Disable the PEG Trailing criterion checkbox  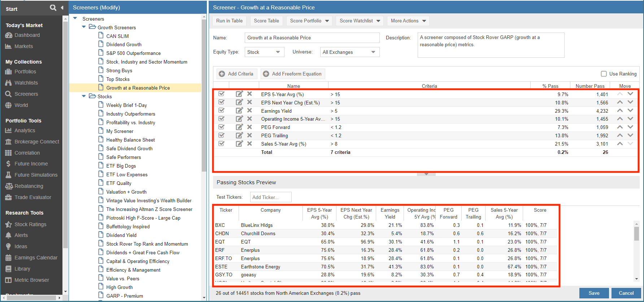click(222, 135)
